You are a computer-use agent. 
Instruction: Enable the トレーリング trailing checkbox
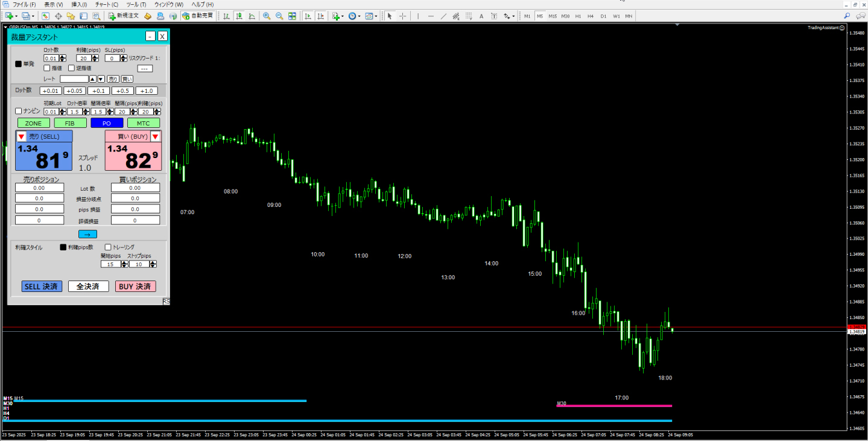click(108, 247)
